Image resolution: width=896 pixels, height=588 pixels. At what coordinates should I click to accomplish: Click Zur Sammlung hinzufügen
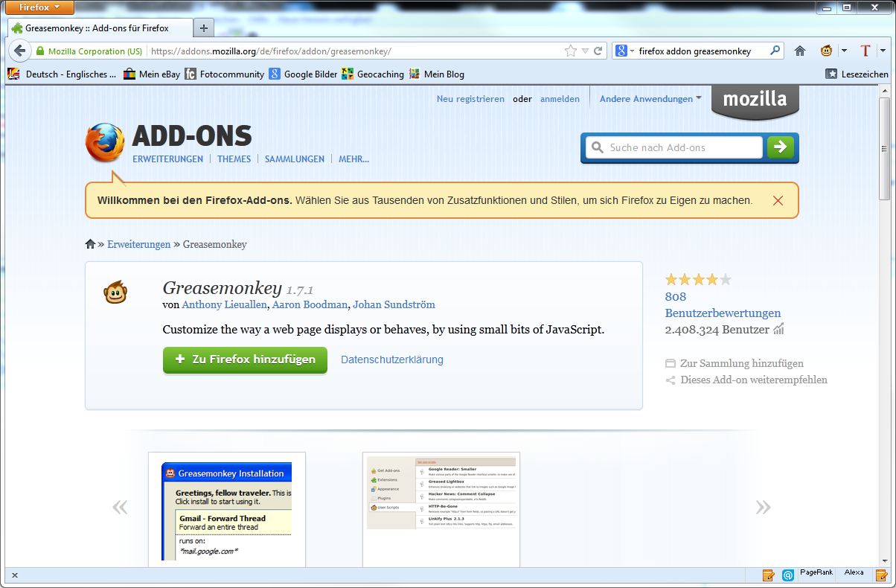[734, 363]
